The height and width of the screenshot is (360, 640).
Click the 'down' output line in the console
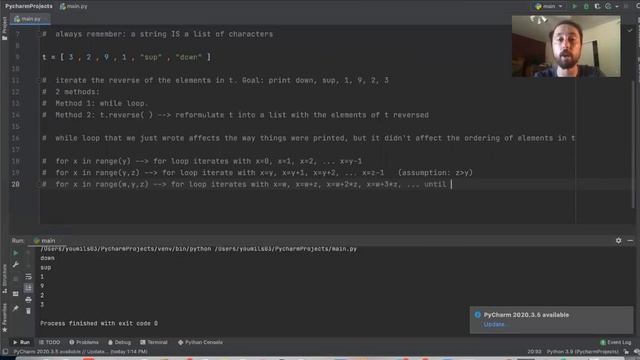coord(47,258)
